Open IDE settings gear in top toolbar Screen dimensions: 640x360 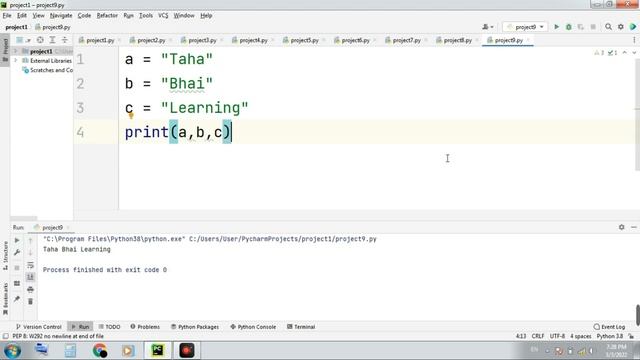pyautogui.click(x=620, y=27)
